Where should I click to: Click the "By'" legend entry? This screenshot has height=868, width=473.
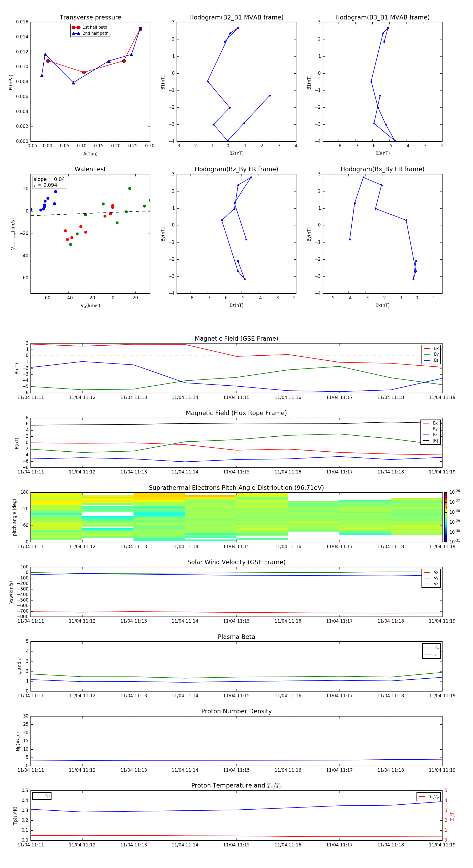pyautogui.click(x=431, y=429)
